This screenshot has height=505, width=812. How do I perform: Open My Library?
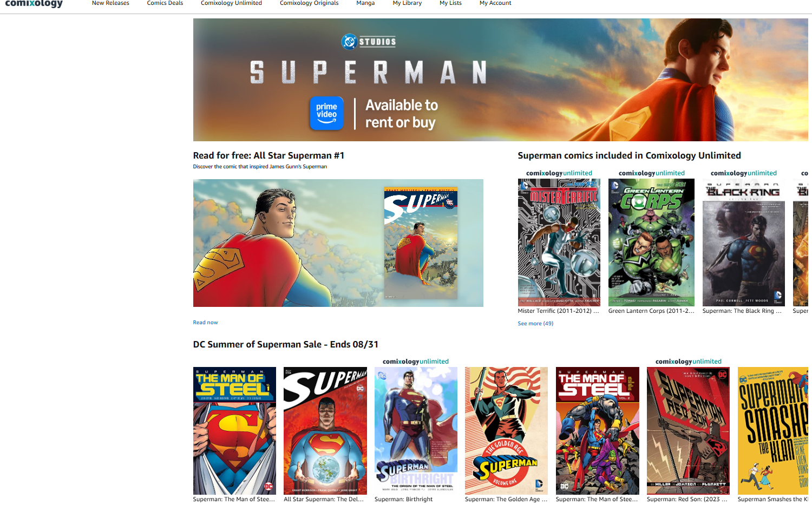coord(407,3)
